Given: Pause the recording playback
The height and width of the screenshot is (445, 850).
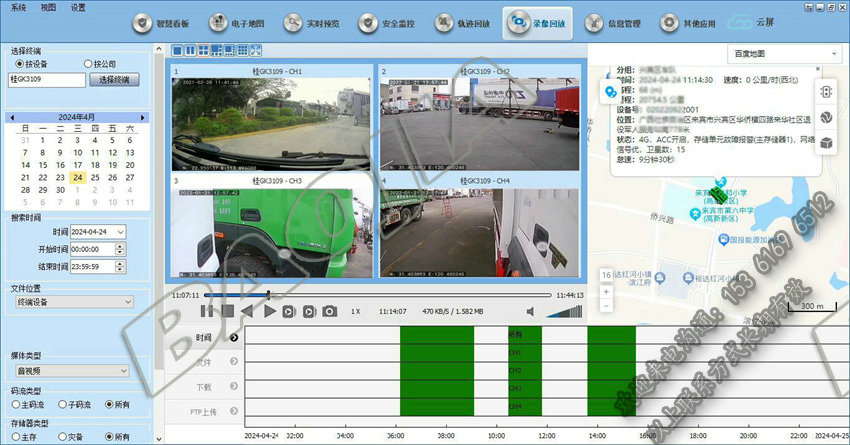Looking at the screenshot, I should pyautogui.click(x=207, y=312).
